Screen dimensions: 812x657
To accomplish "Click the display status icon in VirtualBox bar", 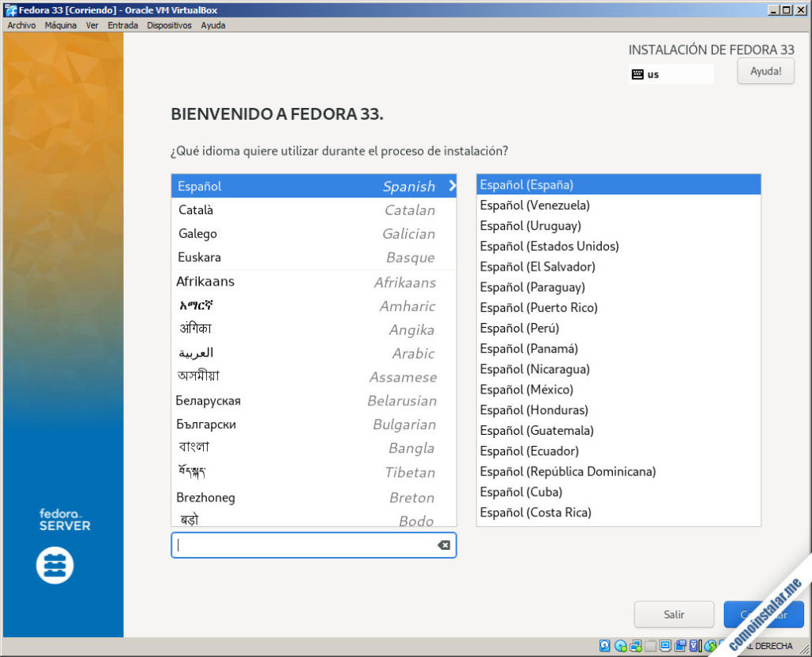I will (x=664, y=645).
